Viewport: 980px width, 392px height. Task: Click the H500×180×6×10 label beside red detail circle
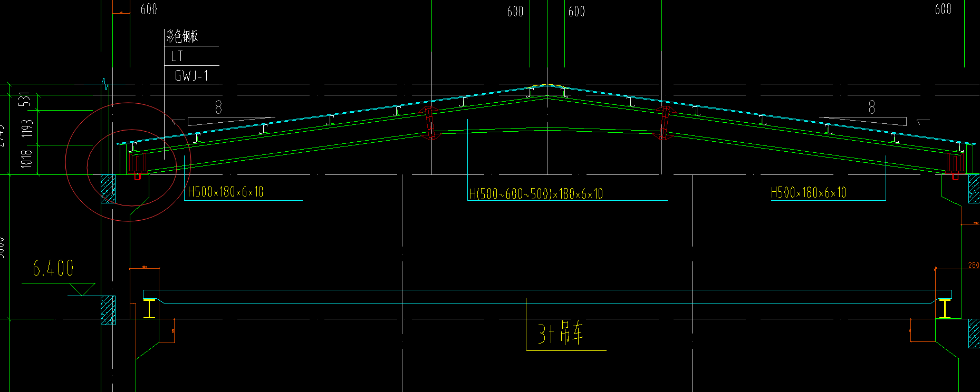226,192
